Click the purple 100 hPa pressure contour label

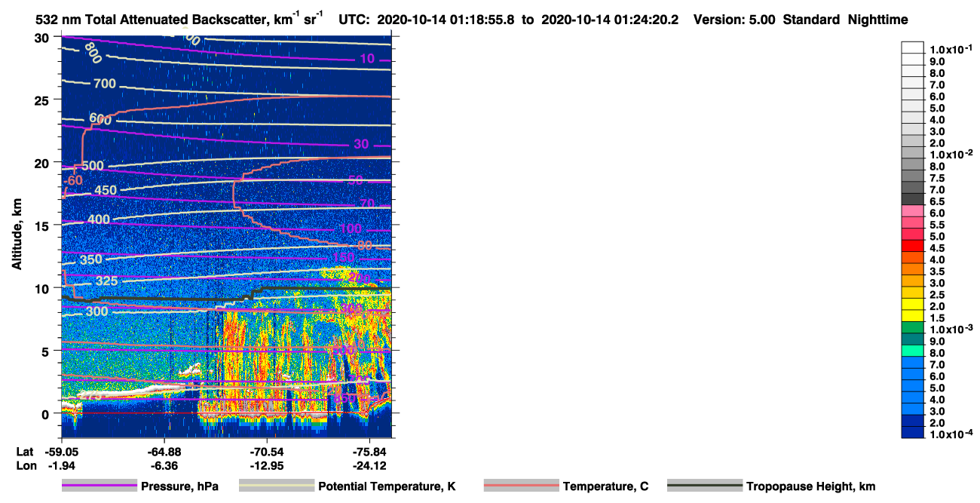click(351, 229)
